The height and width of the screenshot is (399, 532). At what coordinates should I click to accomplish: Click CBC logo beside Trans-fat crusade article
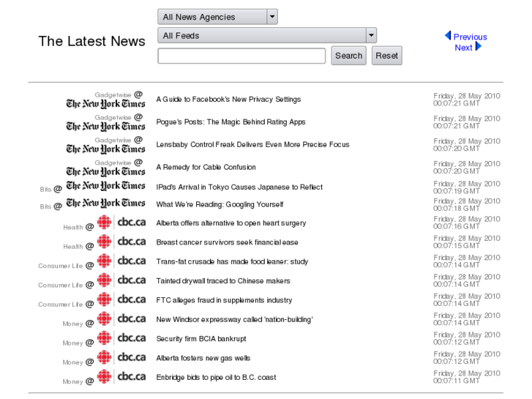click(x=121, y=261)
